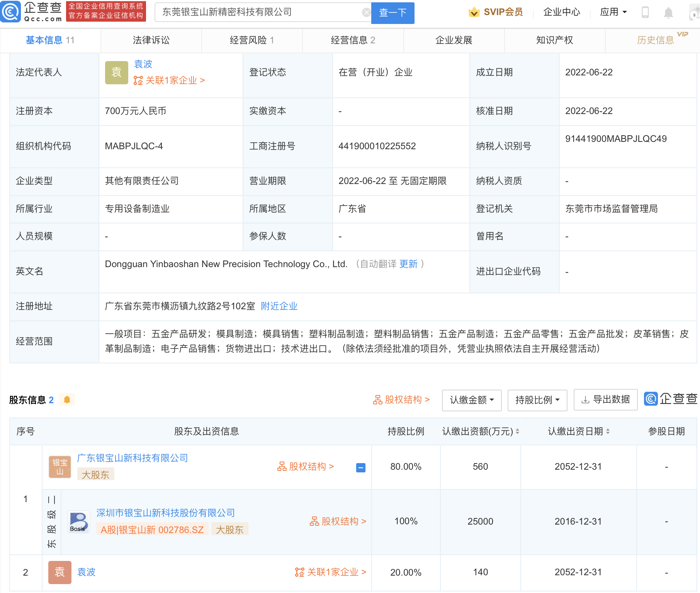The height and width of the screenshot is (593, 700).
Task: Switch to 基本信息 tab
Action: 50,40
